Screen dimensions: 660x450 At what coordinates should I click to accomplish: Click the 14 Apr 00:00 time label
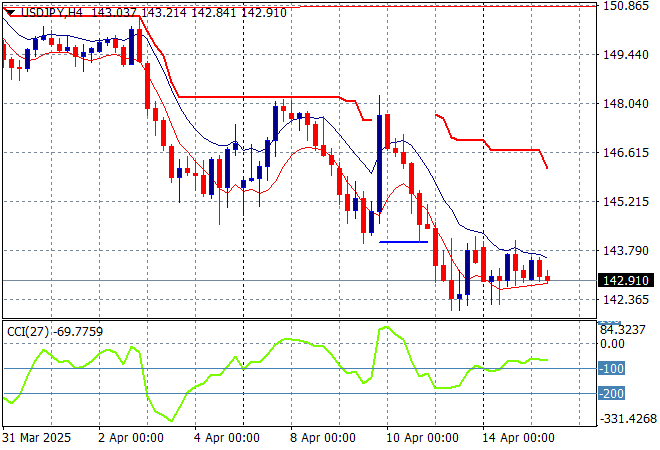(x=518, y=438)
